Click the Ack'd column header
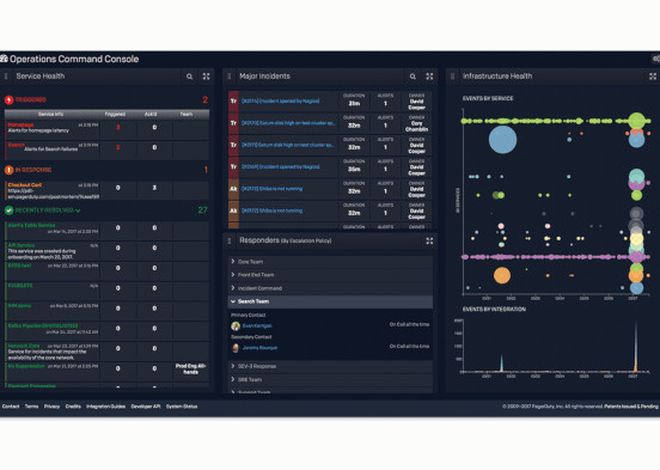The image size is (660, 470). point(151,114)
